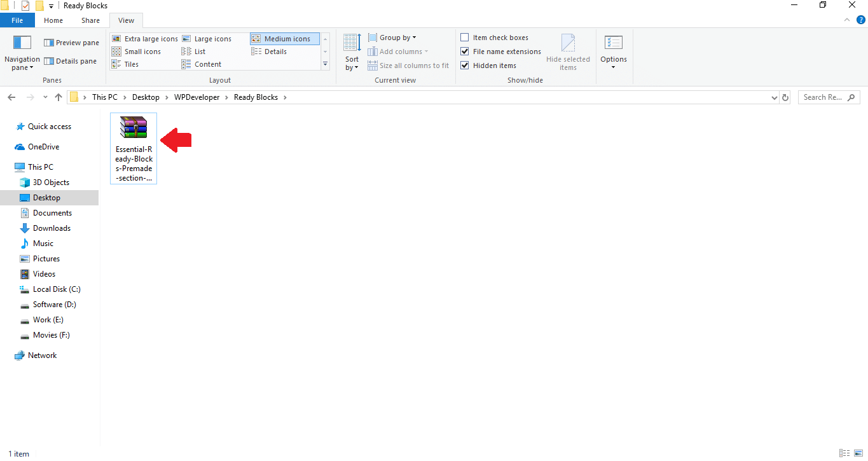Switch to details view via status bar icon
Screen dimensions: 868x461
(x=844, y=453)
